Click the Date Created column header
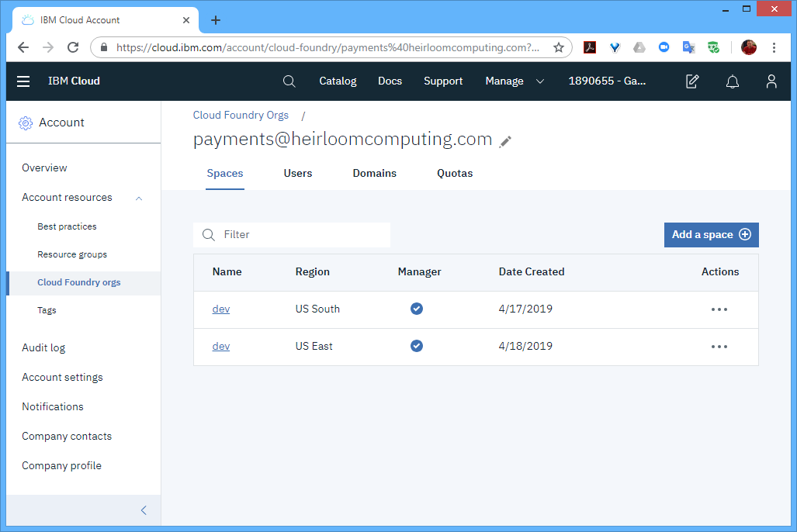Viewport: 797px width, 532px height. [x=532, y=272]
